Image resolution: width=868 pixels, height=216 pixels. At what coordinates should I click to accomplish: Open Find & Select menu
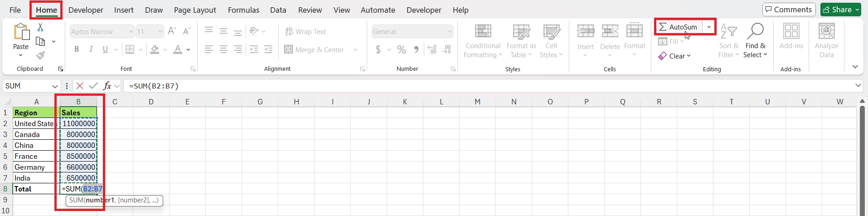coord(756,41)
